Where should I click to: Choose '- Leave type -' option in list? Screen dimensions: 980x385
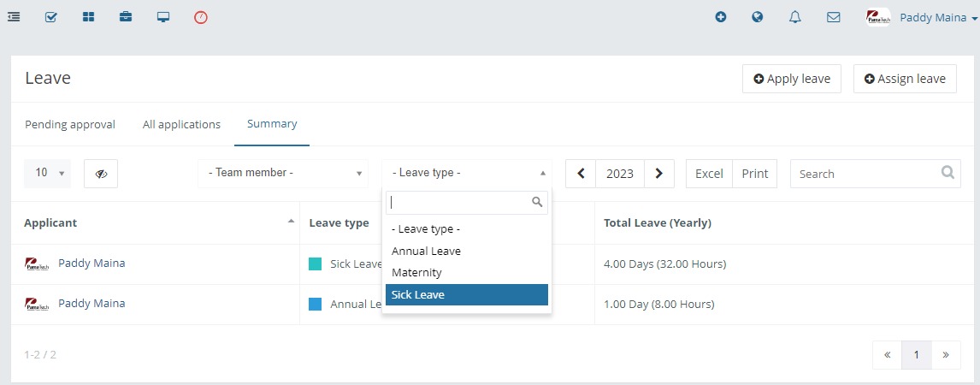tap(466, 229)
